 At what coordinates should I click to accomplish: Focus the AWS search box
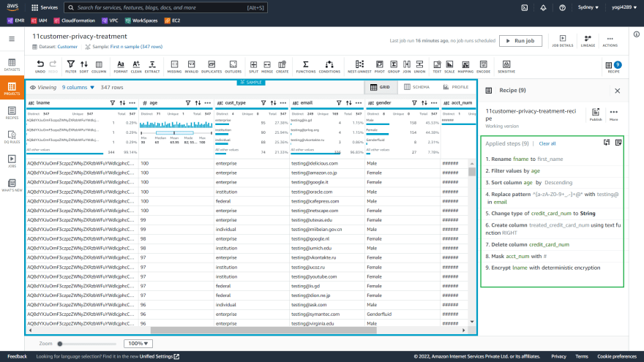[166, 7]
